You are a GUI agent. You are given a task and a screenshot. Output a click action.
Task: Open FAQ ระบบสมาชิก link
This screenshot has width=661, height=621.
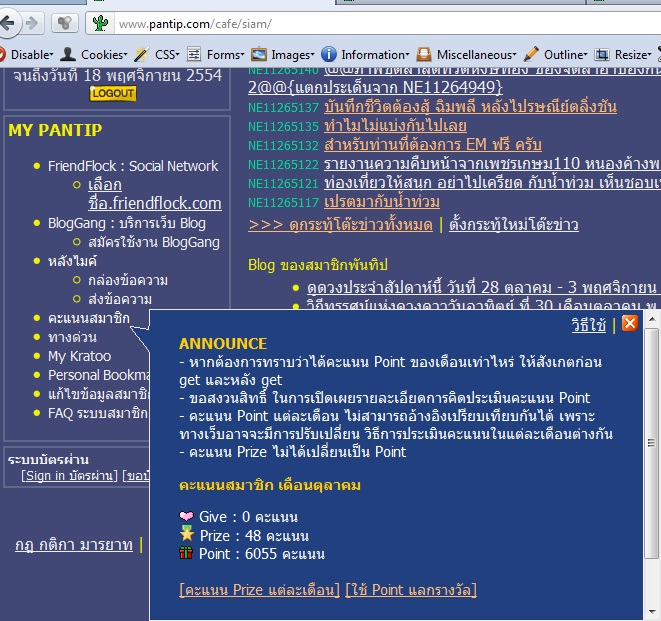pyautogui.click(x=98, y=413)
